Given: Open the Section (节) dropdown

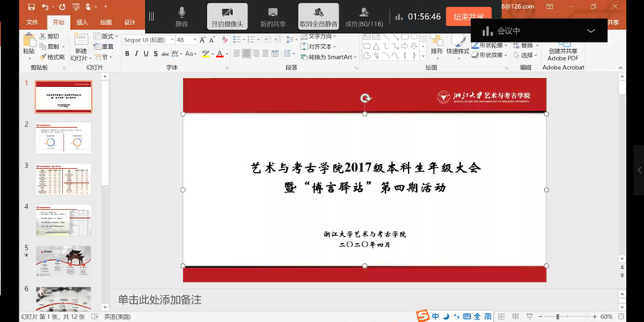Looking at the screenshot, I should tap(102, 57).
